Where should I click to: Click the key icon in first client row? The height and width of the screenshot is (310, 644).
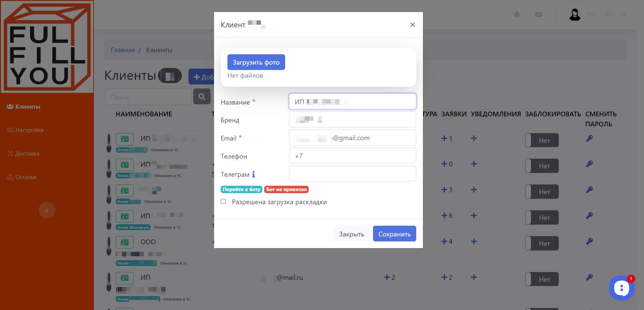589,138
